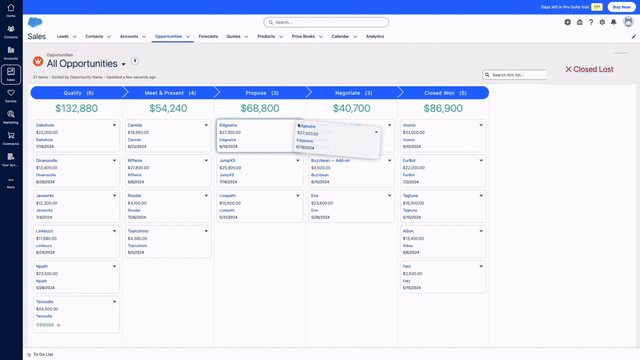
Task: Click the More ellipsis in sidebar
Action: 11,183
